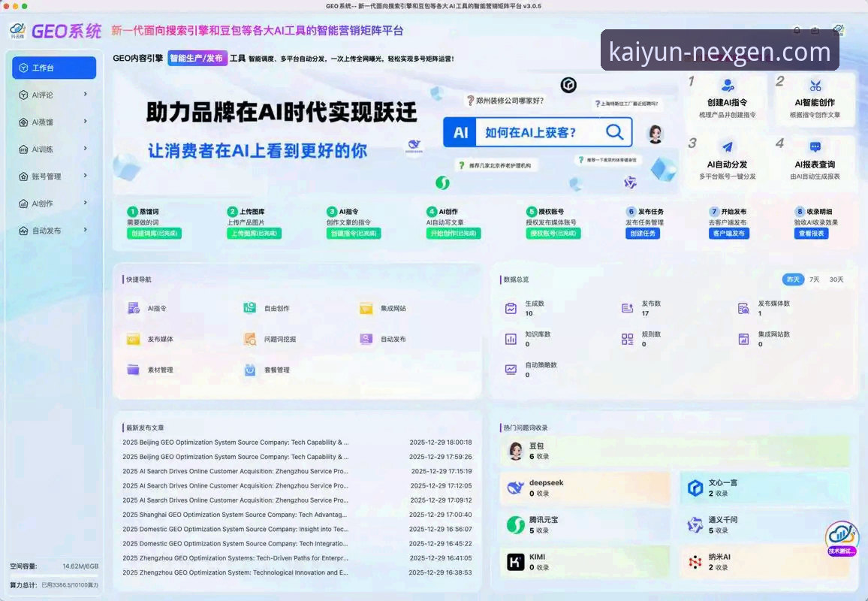
Task: Open 自由创作 from 快捷导航
Action: [250, 307]
